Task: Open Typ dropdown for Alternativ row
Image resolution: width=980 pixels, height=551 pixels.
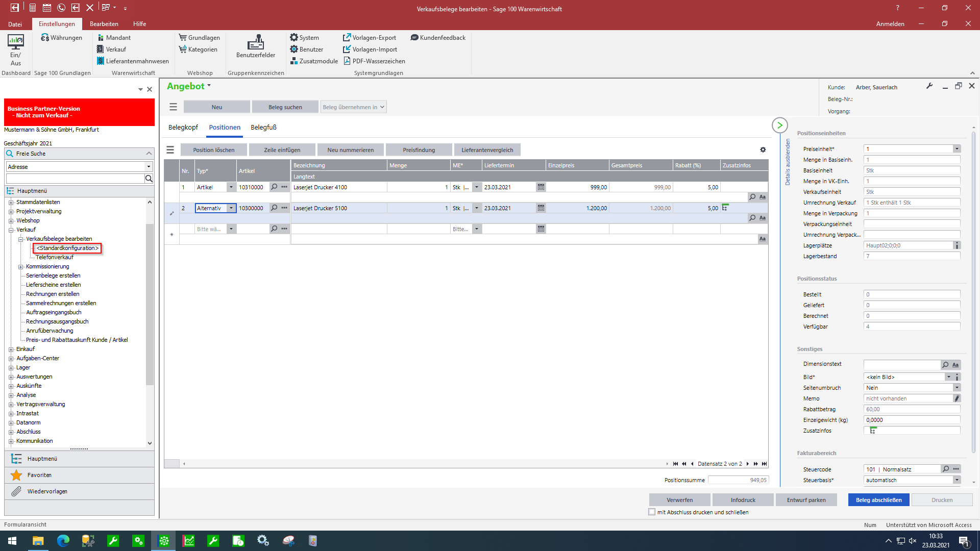Action: [x=231, y=208]
